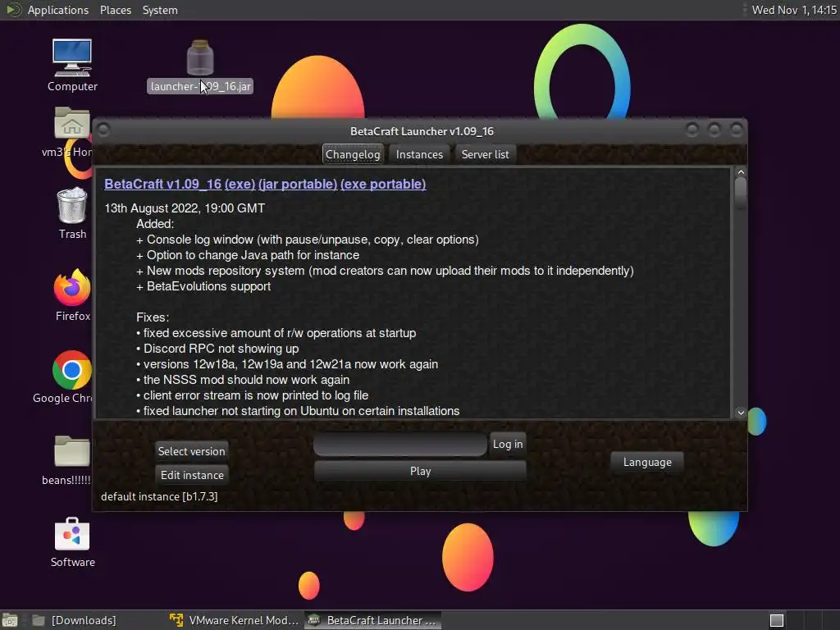Switch to the Server list tab

pyautogui.click(x=485, y=154)
